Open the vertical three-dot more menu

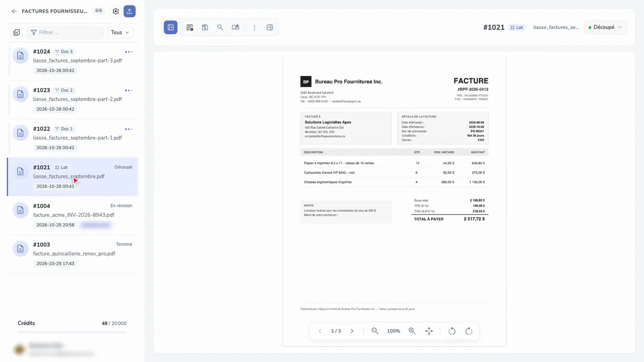[254, 27]
